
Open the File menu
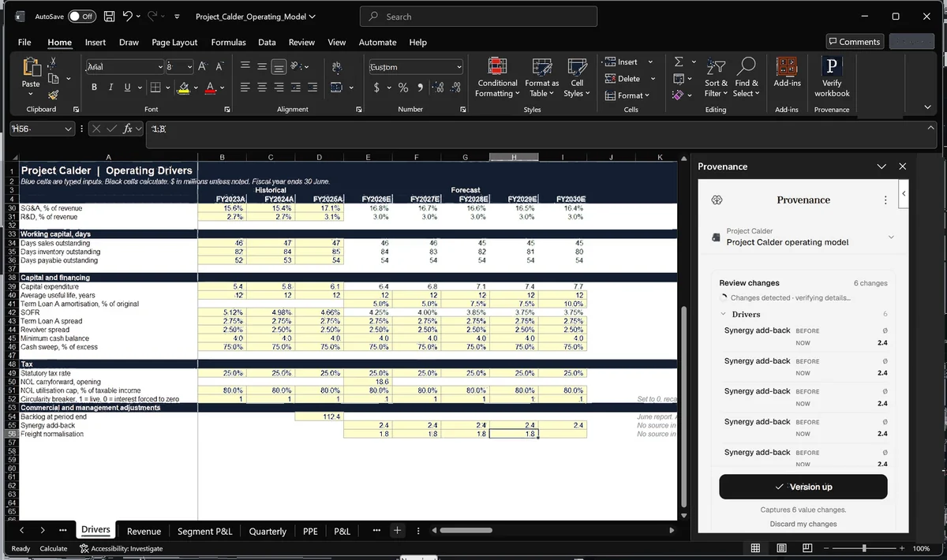[x=24, y=42]
